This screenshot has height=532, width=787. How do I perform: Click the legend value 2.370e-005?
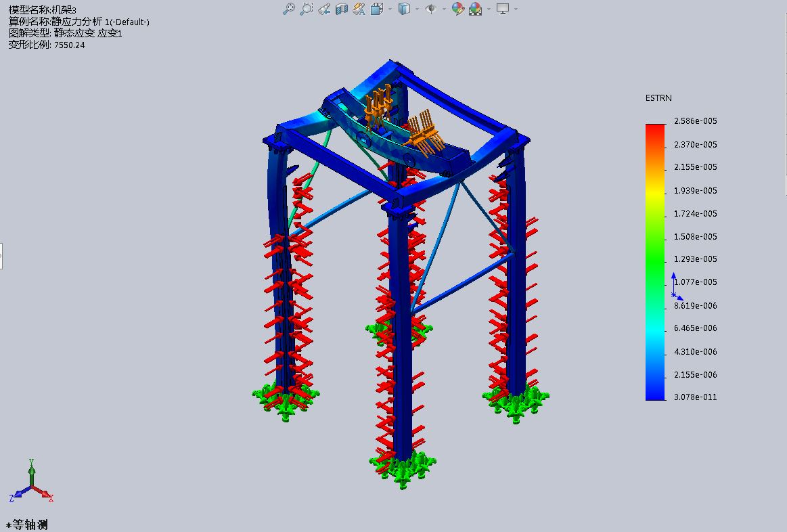pos(696,145)
